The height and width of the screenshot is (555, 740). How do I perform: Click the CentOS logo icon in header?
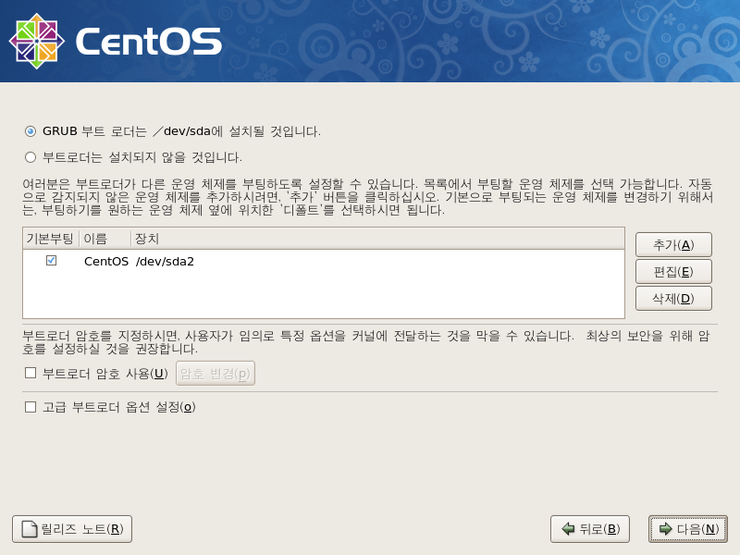(x=37, y=41)
